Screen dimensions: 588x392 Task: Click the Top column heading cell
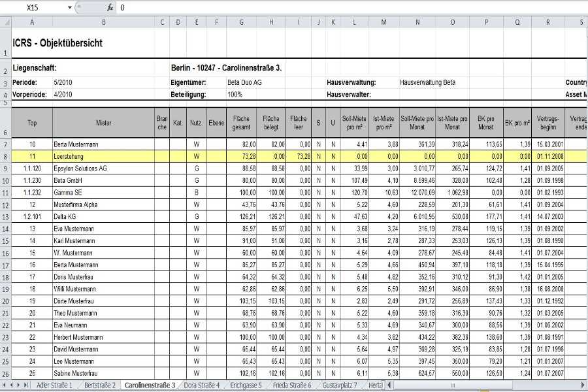[32, 123]
